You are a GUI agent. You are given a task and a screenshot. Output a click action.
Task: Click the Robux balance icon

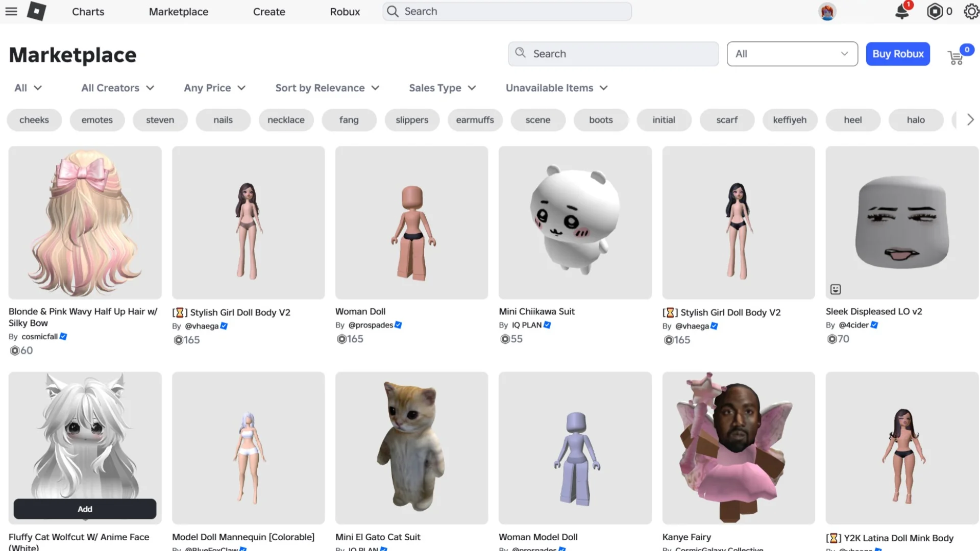[935, 11]
